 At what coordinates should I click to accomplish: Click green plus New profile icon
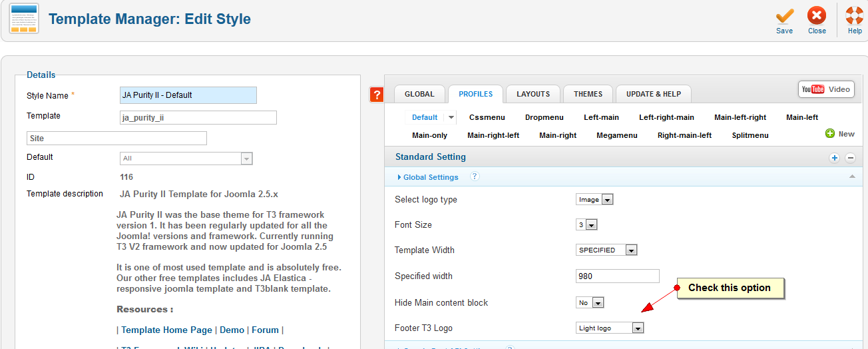tap(830, 134)
